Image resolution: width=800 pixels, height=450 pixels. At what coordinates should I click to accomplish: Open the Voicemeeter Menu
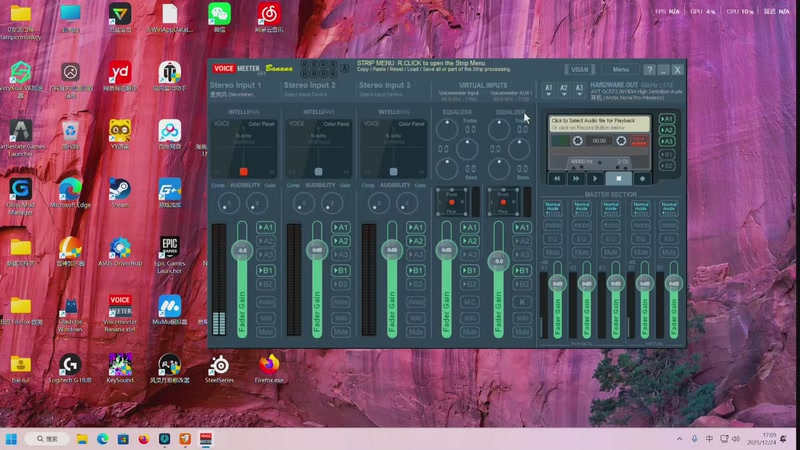coord(619,70)
